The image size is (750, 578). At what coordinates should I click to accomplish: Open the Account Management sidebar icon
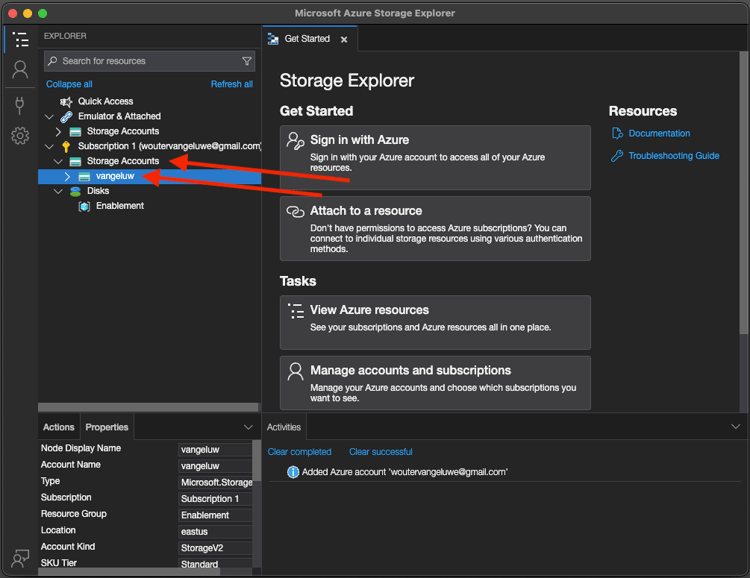(20, 70)
